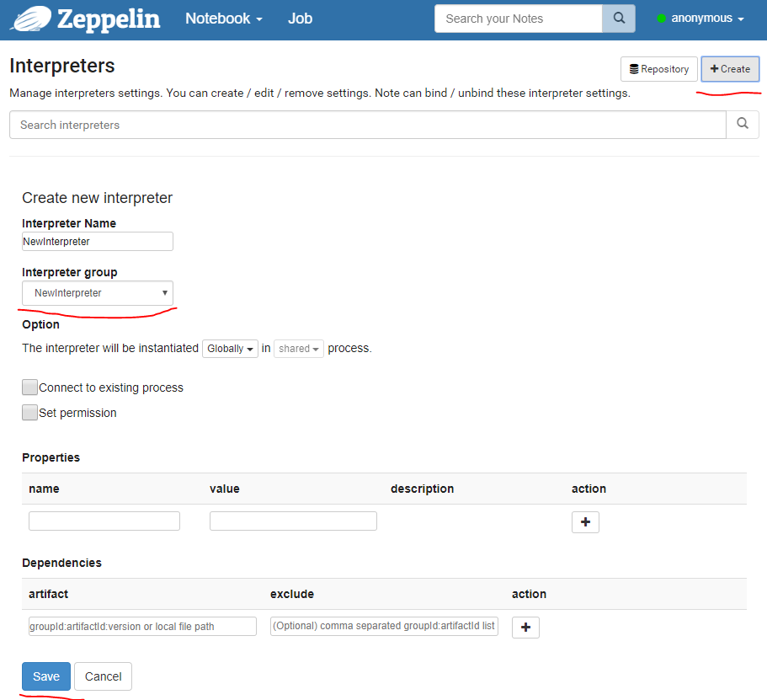Focus the Search interpreters field
767x700 pixels.
tap(367, 125)
